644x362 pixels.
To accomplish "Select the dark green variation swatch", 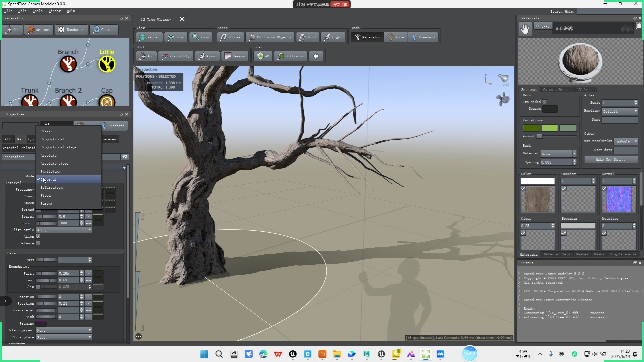I will click(x=531, y=128).
